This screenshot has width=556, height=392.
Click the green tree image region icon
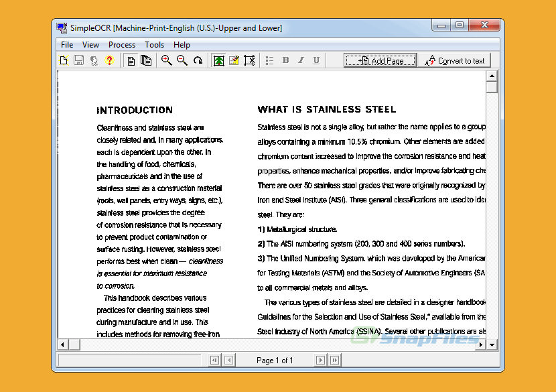tap(219, 61)
